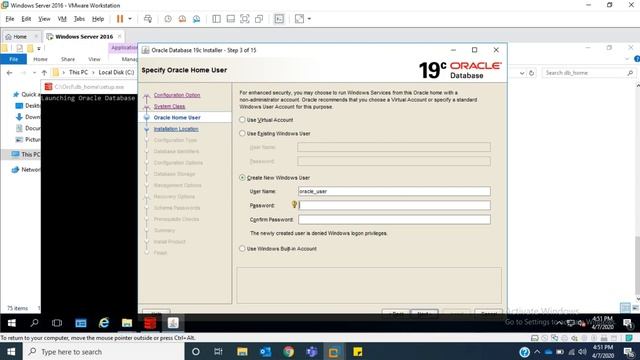Viewport: 640px width, 360px height.
Task: Go to Configuration Option installer step
Action: [x=177, y=95]
